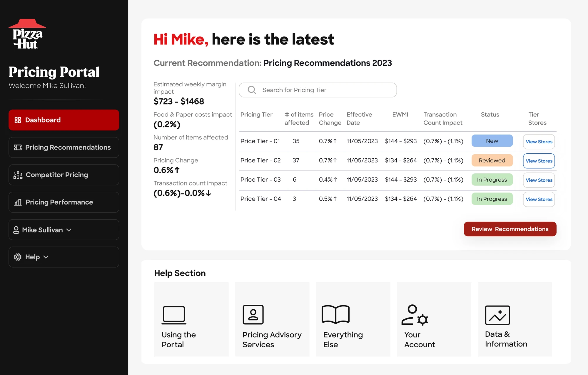View Stores for Price Tier - 01
This screenshot has height=375, width=588.
(x=539, y=142)
